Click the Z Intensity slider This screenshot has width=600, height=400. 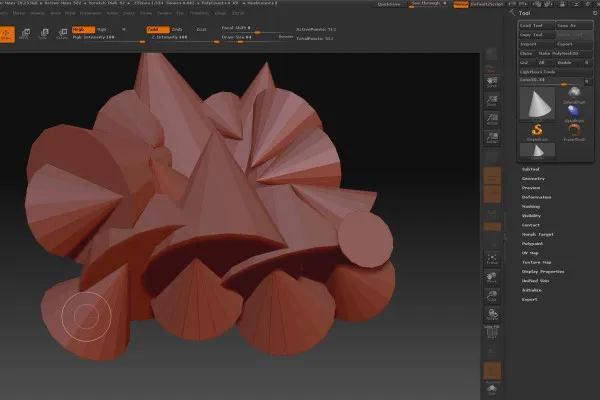(183, 38)
